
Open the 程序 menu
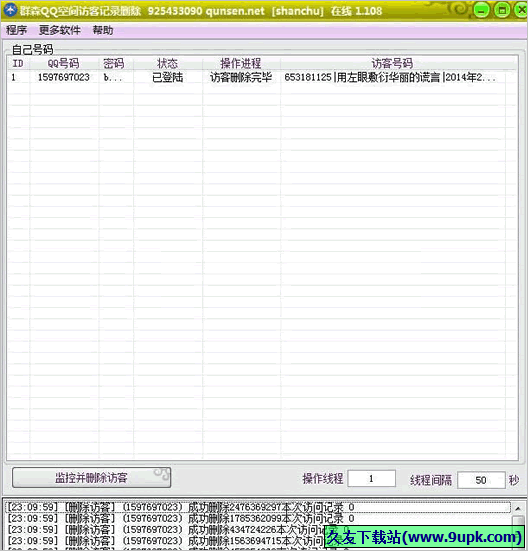[17, 31]
